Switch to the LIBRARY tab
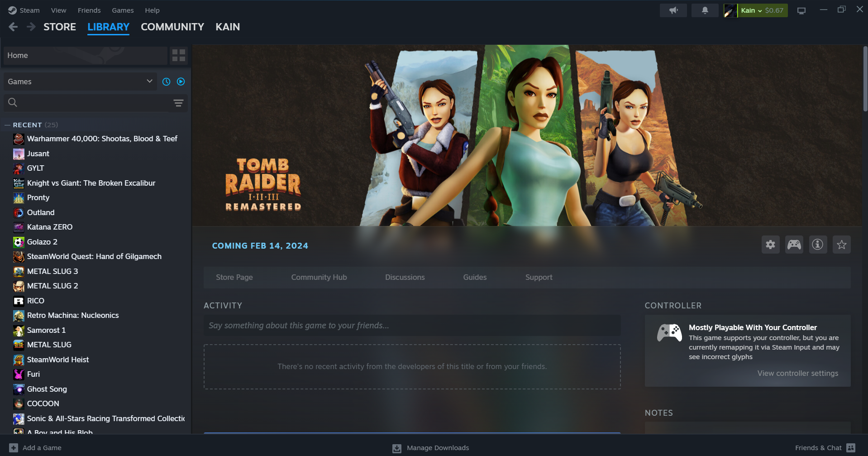The height and width of the screenshot is (456, 868). pos(109,27)
